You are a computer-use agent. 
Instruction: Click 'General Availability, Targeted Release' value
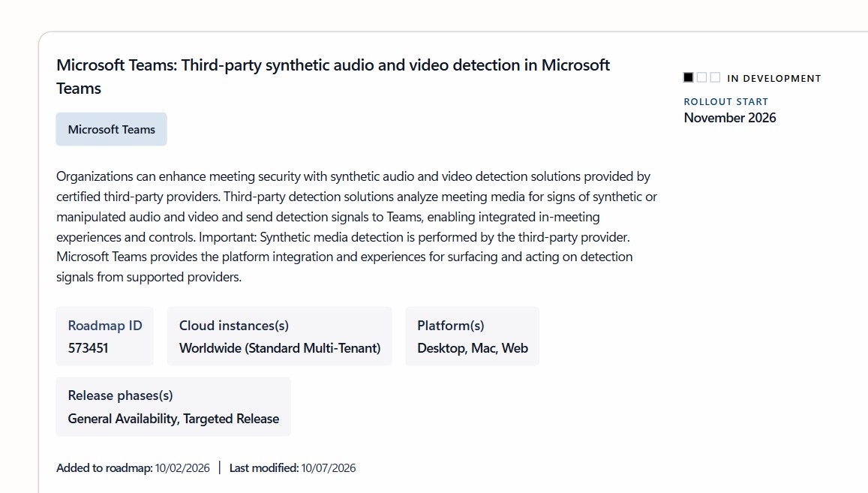tap(173, 419)
